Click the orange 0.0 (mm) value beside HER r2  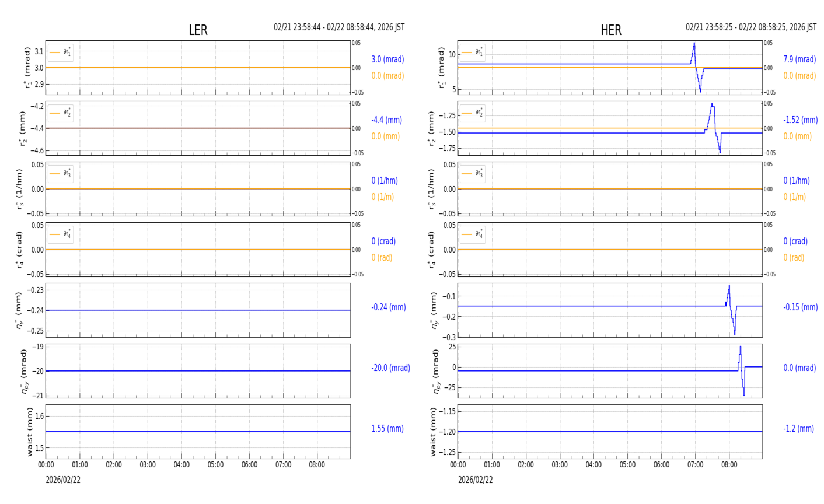coord(797,136)
